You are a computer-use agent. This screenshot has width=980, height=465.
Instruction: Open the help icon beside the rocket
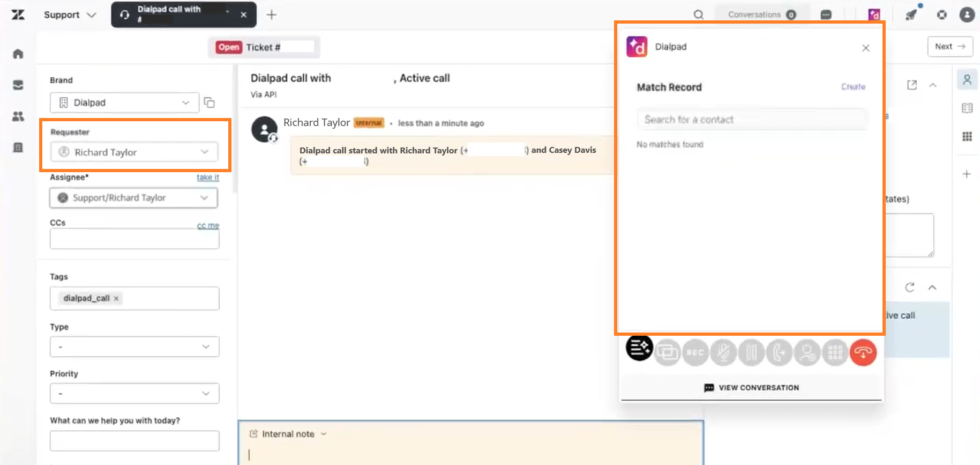[x=941, y=15]
